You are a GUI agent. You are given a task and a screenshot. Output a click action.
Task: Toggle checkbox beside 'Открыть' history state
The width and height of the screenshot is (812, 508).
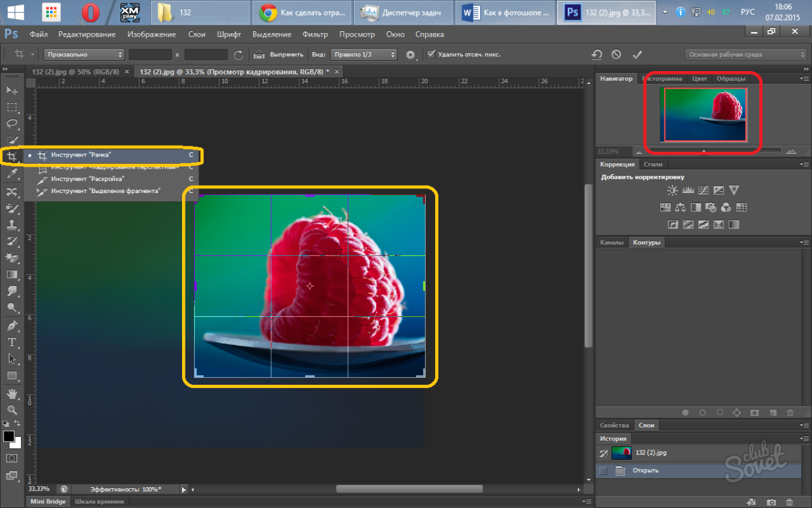coord(604,471)
